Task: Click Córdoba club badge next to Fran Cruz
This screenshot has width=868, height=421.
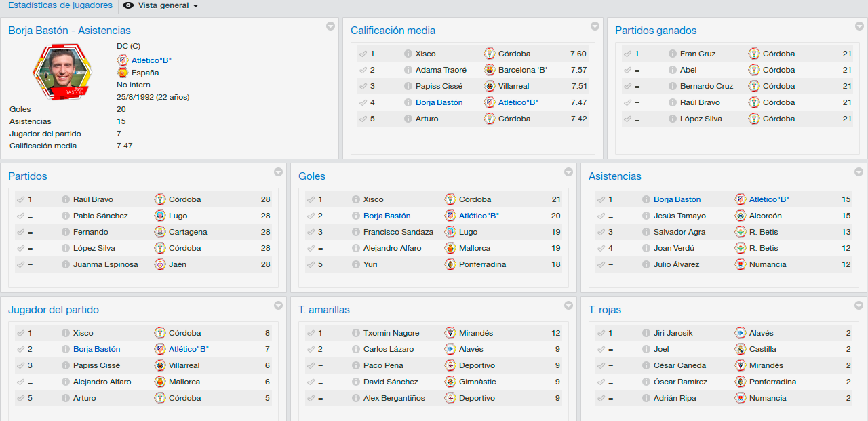Action: [x=753, y=54]
